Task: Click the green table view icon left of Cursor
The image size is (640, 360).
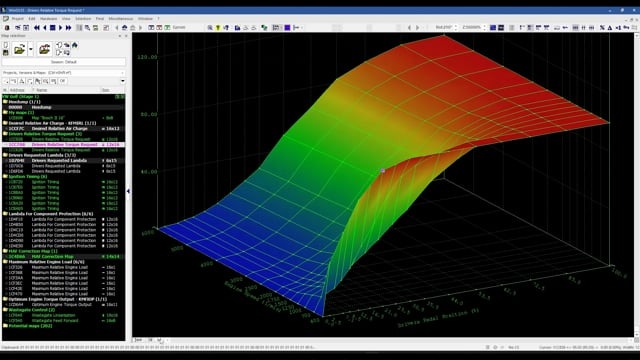Action: click(167, 28)
